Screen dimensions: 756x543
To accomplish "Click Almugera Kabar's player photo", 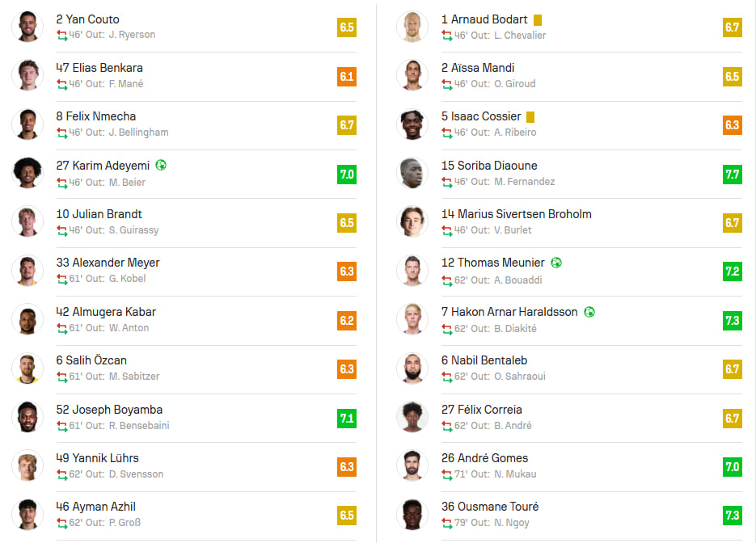I will point(27,320).
